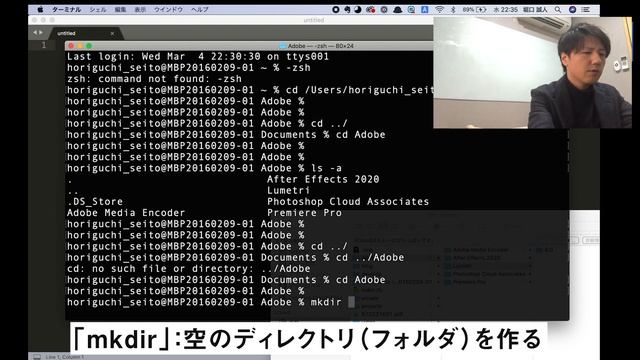Click the 'cd ../Adobe' command text

click(370, 257)
